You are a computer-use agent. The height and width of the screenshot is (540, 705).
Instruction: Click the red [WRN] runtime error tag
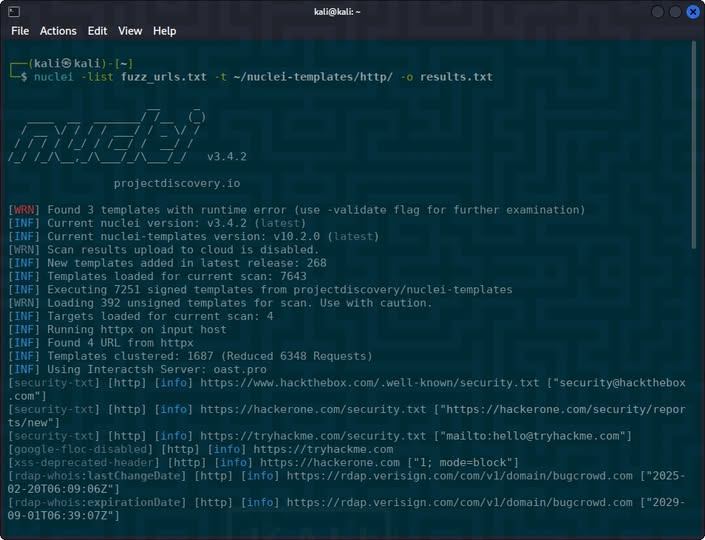(24, 210)
